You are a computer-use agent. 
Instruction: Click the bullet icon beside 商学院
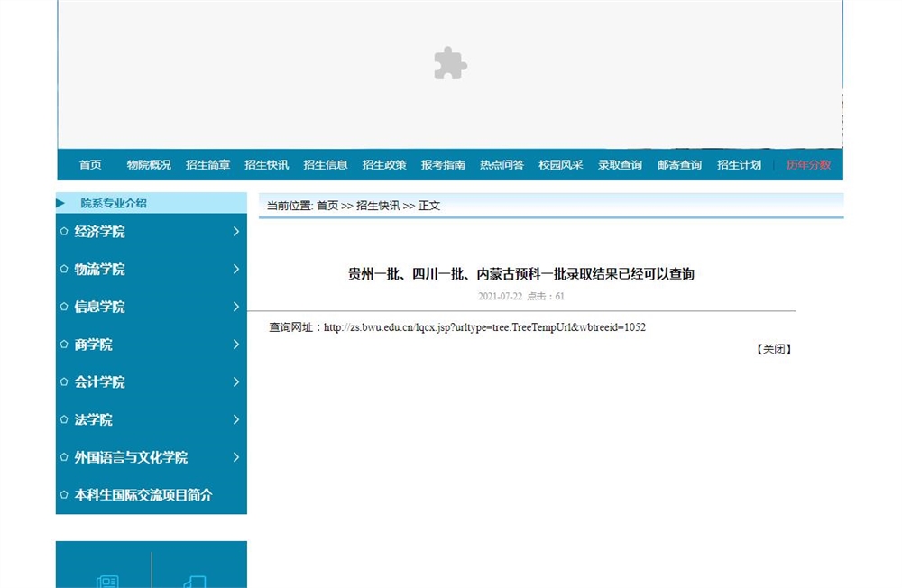point(64,345)
